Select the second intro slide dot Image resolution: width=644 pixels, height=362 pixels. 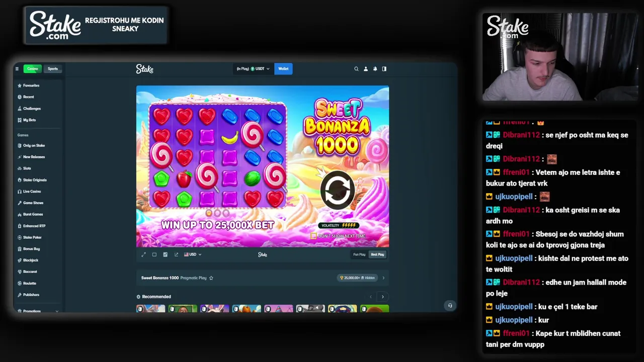217,213
